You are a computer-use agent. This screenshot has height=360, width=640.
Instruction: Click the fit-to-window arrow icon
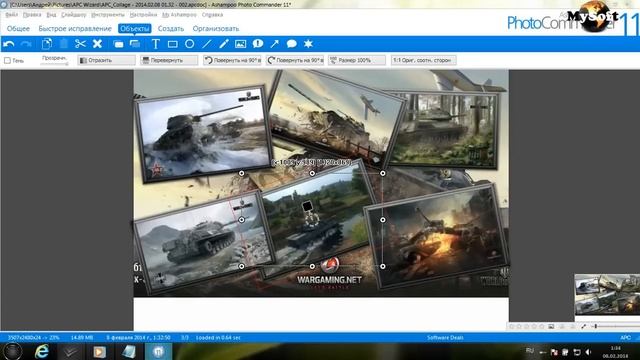(584, 327)
